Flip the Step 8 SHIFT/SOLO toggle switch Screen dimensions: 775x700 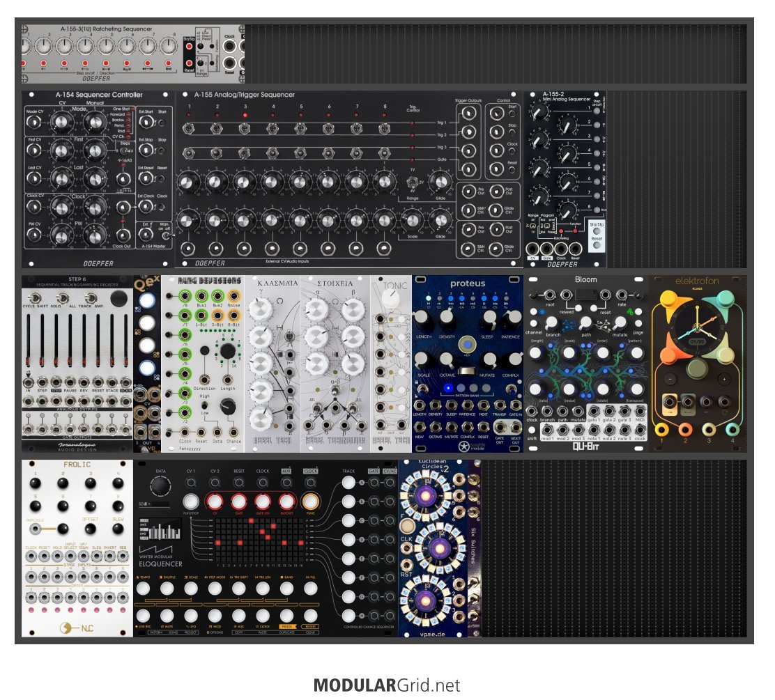(63, 298)
